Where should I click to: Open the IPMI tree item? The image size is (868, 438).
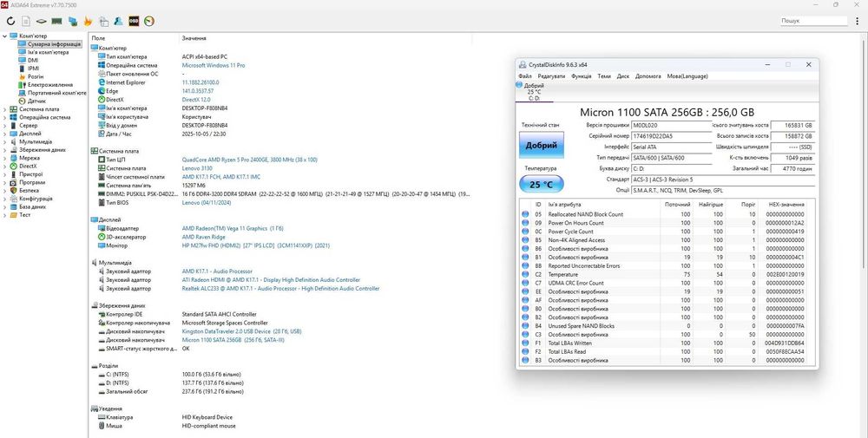(33, 69)
